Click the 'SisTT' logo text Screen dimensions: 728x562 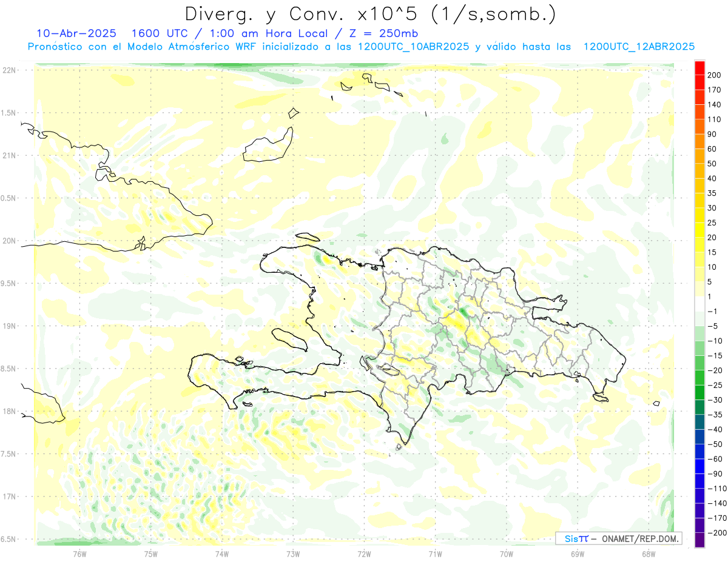[x=576, y=538]
